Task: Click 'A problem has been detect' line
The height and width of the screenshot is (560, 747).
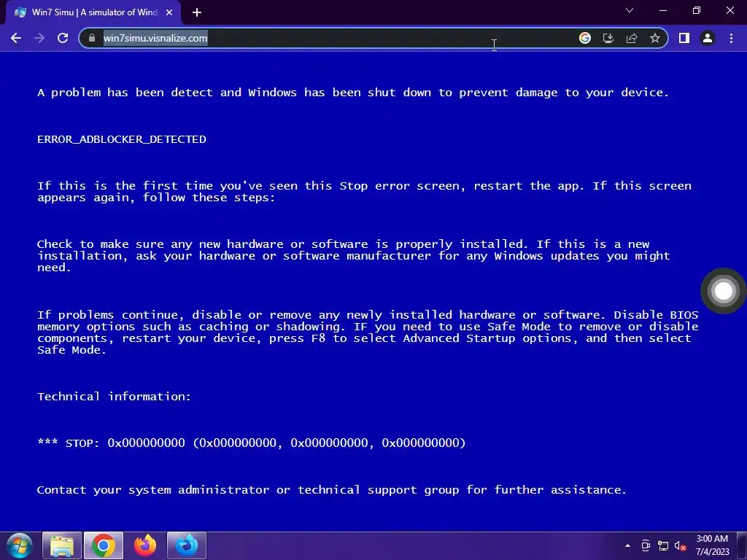Action: tap(353, 93)
